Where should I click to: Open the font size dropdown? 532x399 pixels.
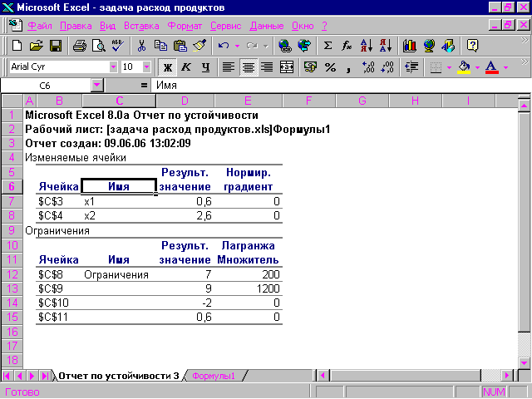point(150,66)
